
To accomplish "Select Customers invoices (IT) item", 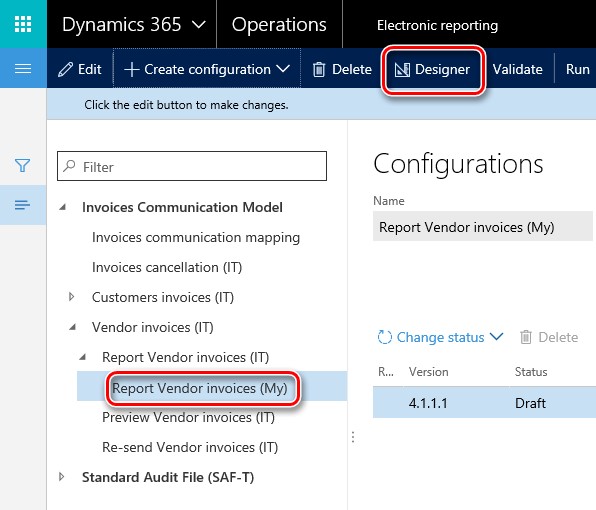I will pos(163,297).
